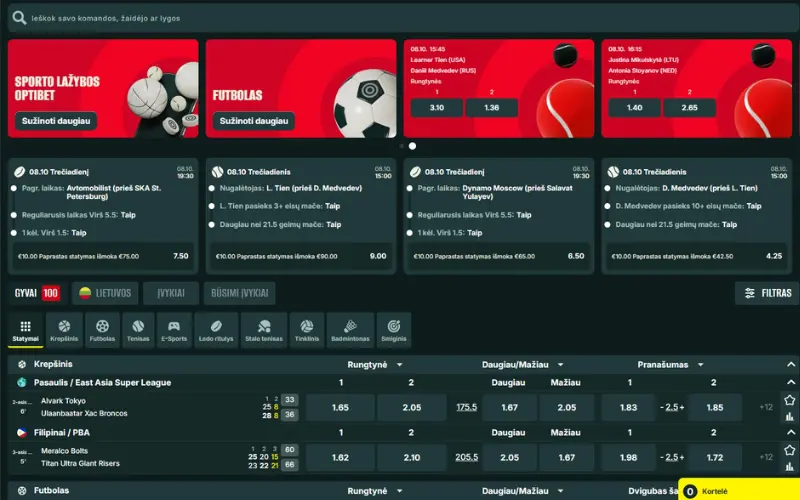Screen dimensions: 800x500
Task: Open statistics chart for Meralco Bolts match
Action: 790,466
